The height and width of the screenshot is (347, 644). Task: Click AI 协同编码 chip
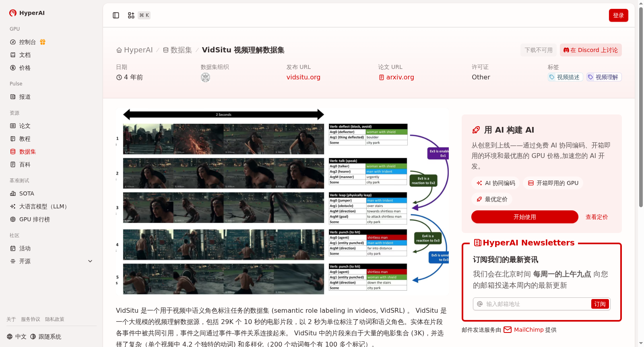(x=495, y=183)
